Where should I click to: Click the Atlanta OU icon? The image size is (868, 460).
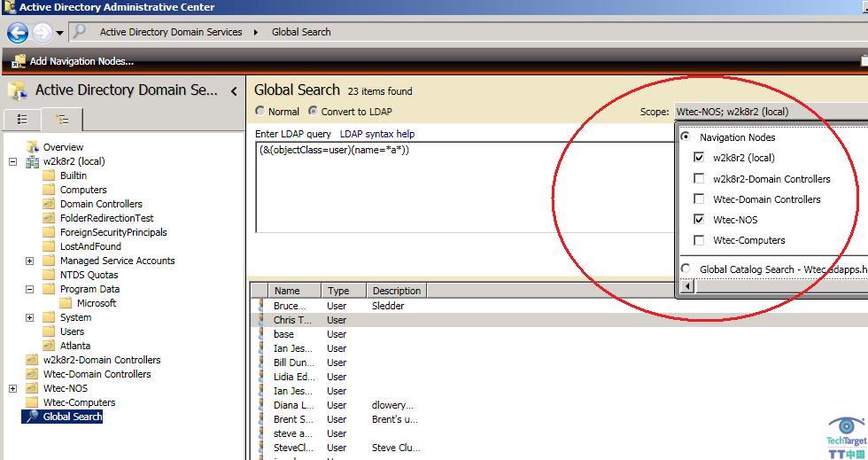(x=50, y=346)
